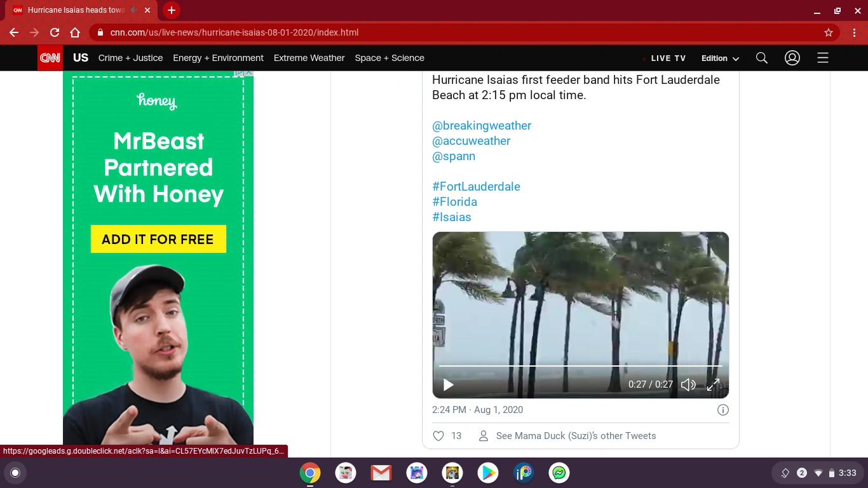The image size is (868, 488).
Task: Reload the CNN page
Action: pos(55,32)
